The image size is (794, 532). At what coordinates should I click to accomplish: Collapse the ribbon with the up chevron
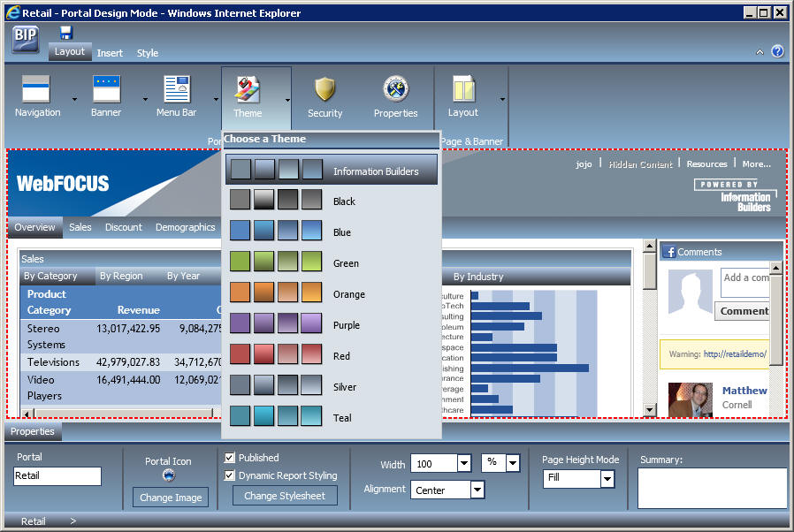tap(760, 51)
